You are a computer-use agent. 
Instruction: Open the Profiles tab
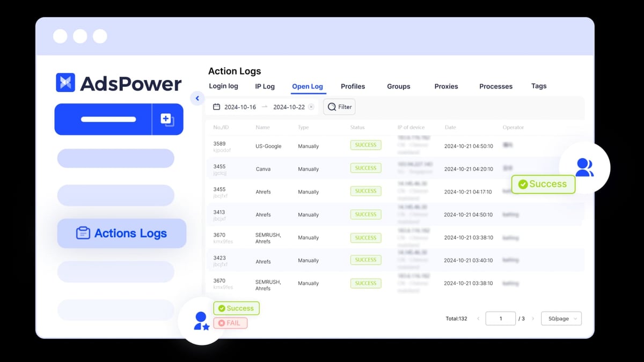coord(353,86)
